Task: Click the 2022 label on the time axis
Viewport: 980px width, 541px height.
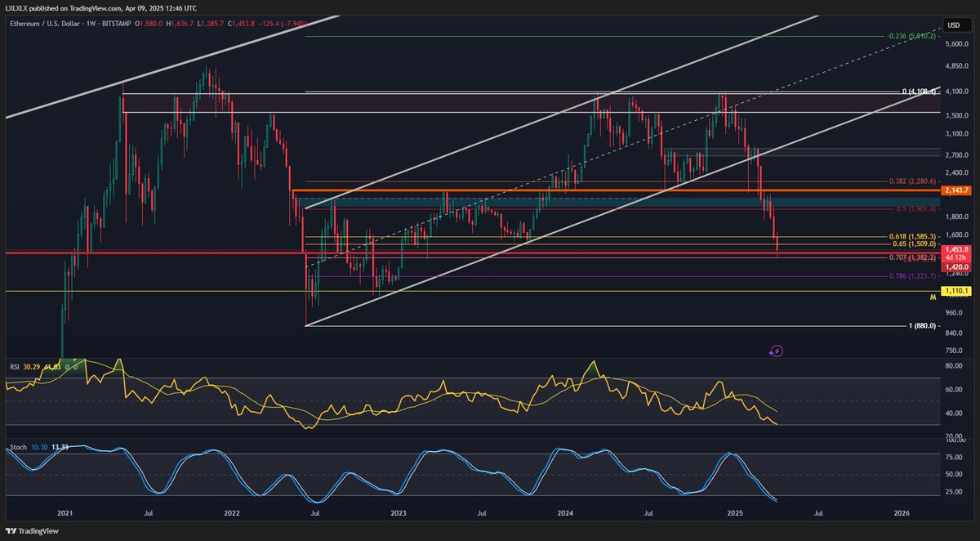Action: click(231, 513)
